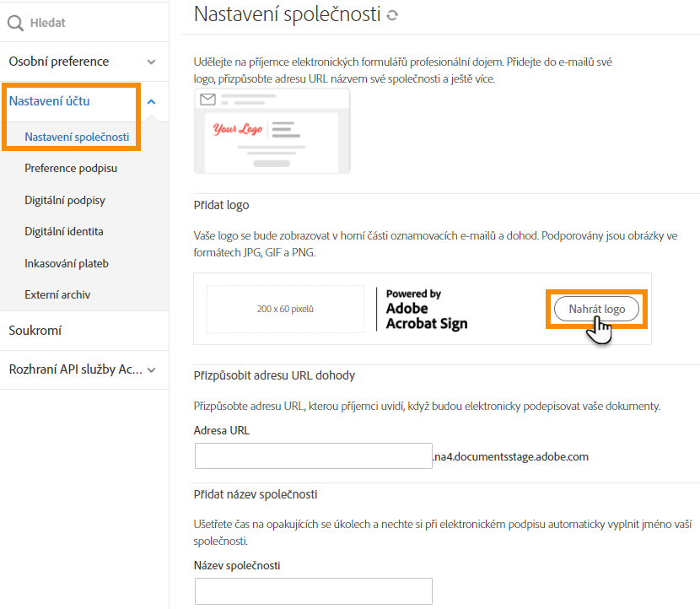Viewport: 700px width, 609px height.
Task: Click the Your Logo email preview thumbnail
Action: (272, 132)
